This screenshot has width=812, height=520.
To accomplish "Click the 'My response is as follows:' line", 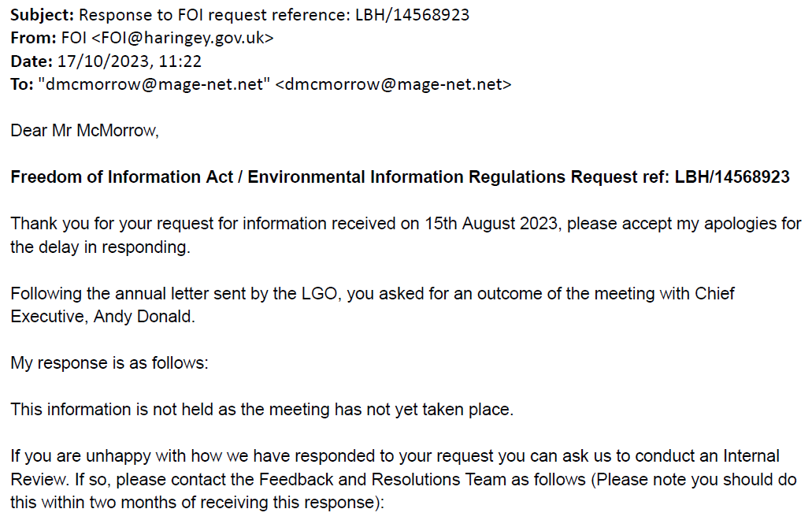I will pos(109,363).
